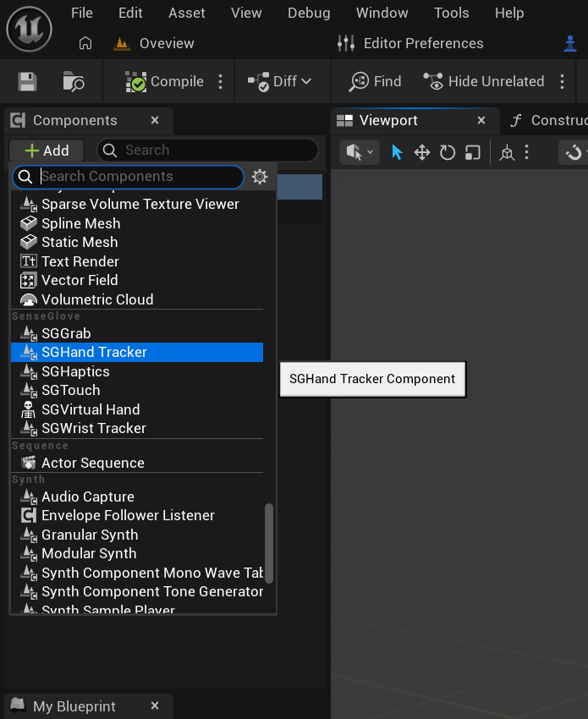
Task: Open the View menu
Action: 246,13
